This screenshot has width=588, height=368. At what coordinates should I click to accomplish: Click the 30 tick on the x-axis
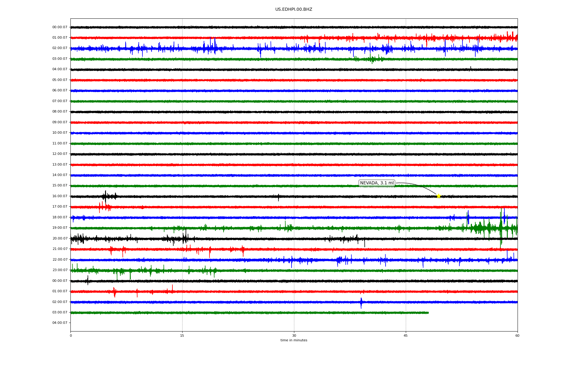click(294, 336)
